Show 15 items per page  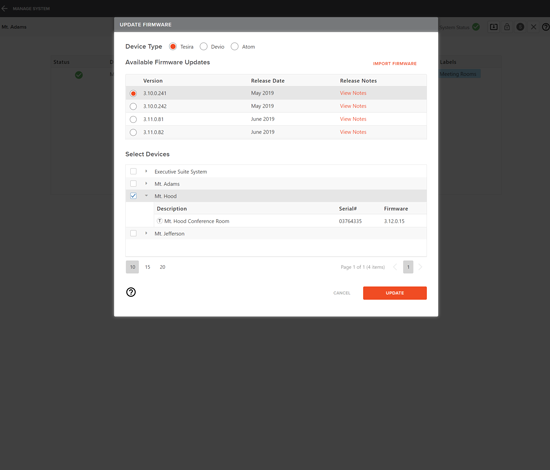pos(148,267)
